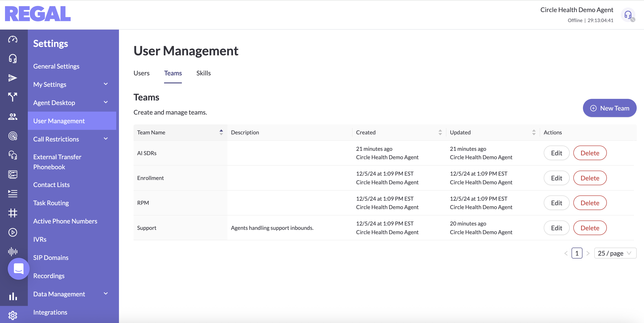Open the circled play button sidebar icon
The width and height of the screenshot is (644, 323).
(x=13, y=232)
